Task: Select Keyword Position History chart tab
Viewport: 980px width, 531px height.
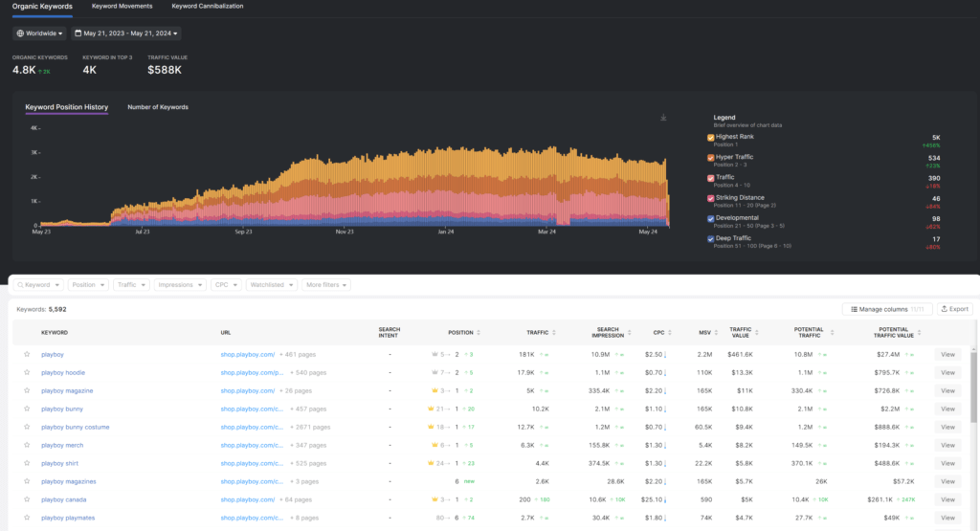Action: pos(67,107)
